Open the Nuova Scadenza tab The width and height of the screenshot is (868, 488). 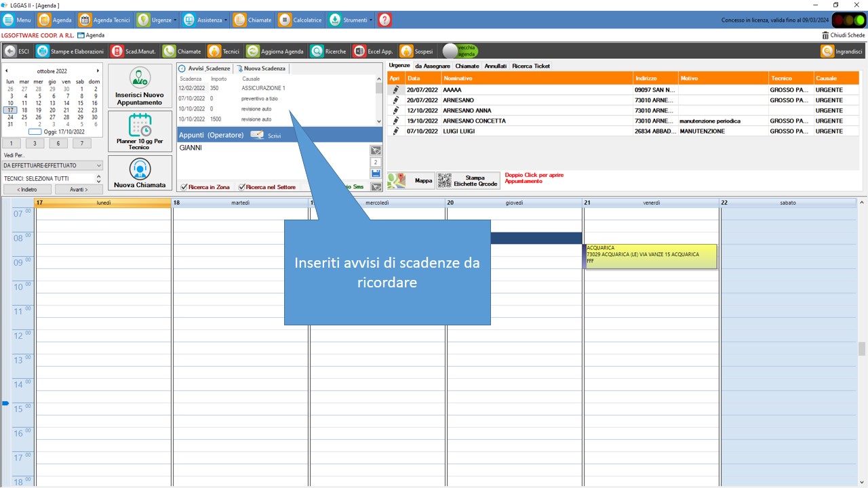pos(261,68)
